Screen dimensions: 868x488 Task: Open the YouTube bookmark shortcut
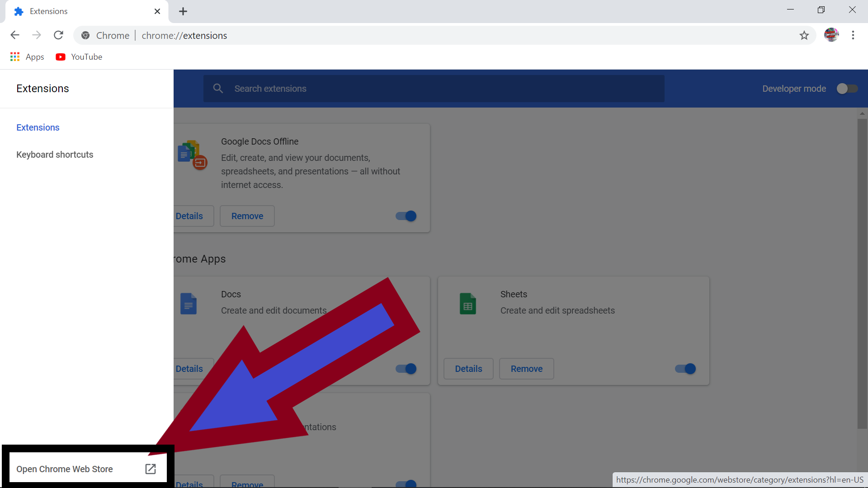[x=79, y=56]
